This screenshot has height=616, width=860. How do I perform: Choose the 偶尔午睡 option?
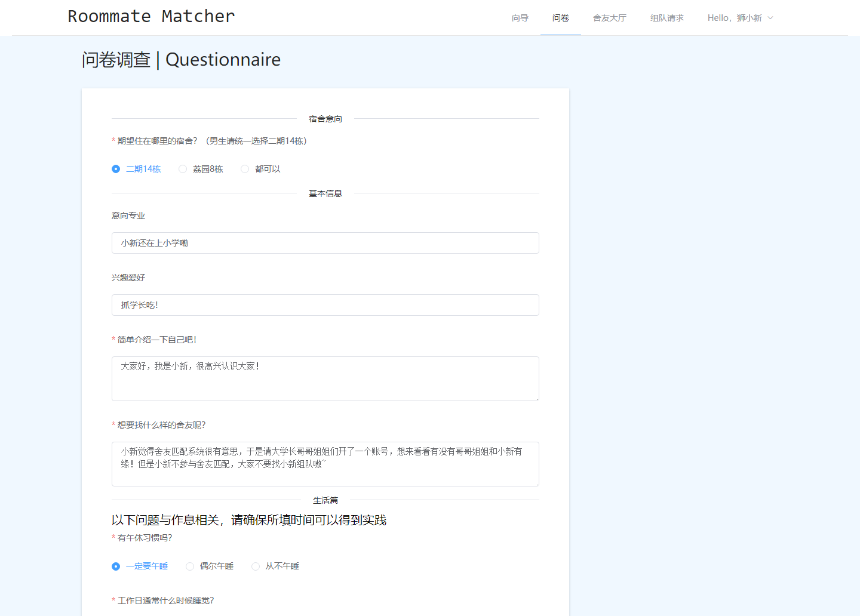point(210,566)
